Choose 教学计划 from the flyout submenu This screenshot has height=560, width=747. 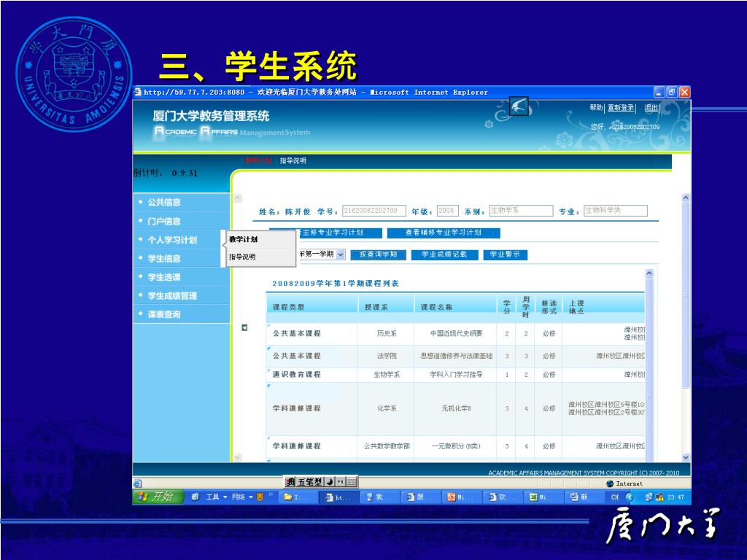(243, 239)
